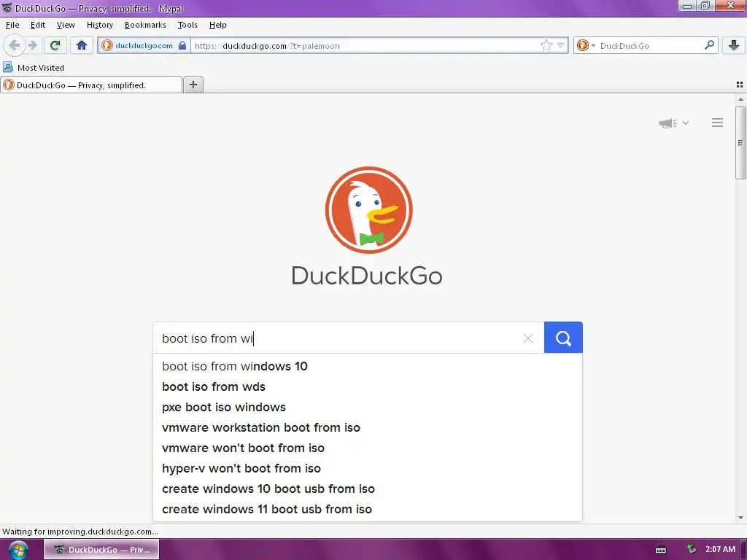Open the Home page button

(x=82, y=45)
